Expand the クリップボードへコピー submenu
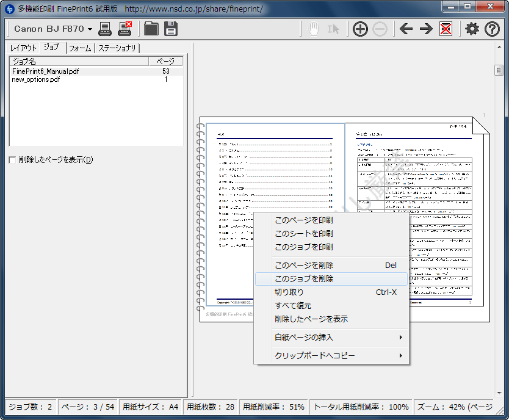 coord(331,356)
